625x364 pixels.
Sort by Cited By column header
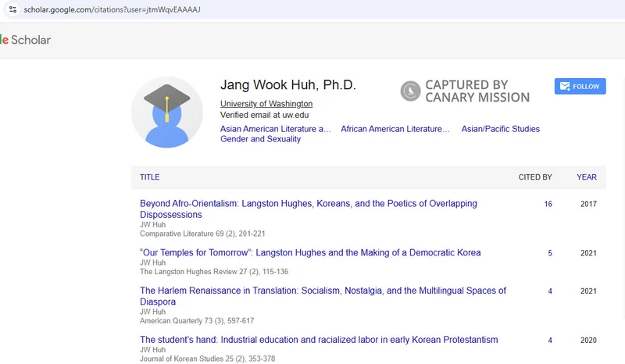[535, 177]
